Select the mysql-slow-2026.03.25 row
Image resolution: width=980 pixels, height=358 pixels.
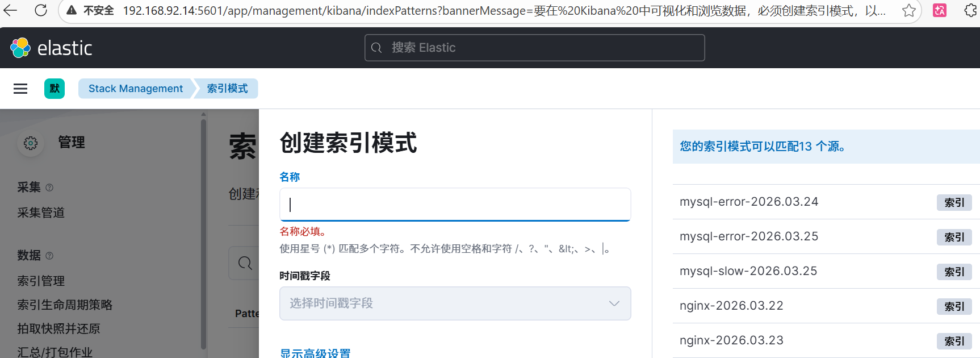click(826, 271)
